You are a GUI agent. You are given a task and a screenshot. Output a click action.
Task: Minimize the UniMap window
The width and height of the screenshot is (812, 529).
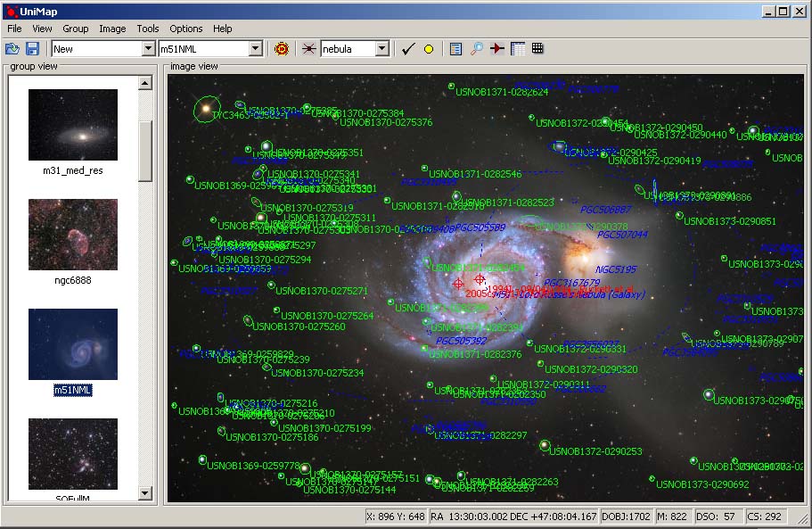click(769, 12)
